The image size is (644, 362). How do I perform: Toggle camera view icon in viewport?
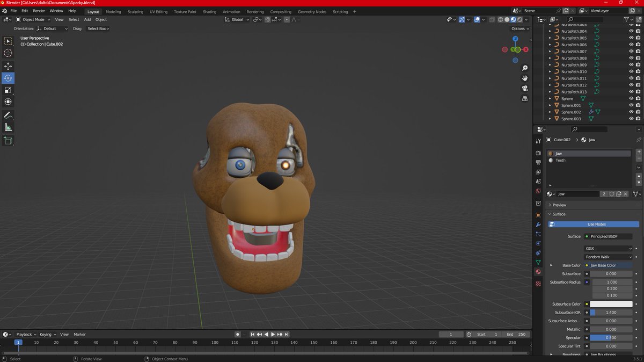pyautogui.click(x=525, y=89)
